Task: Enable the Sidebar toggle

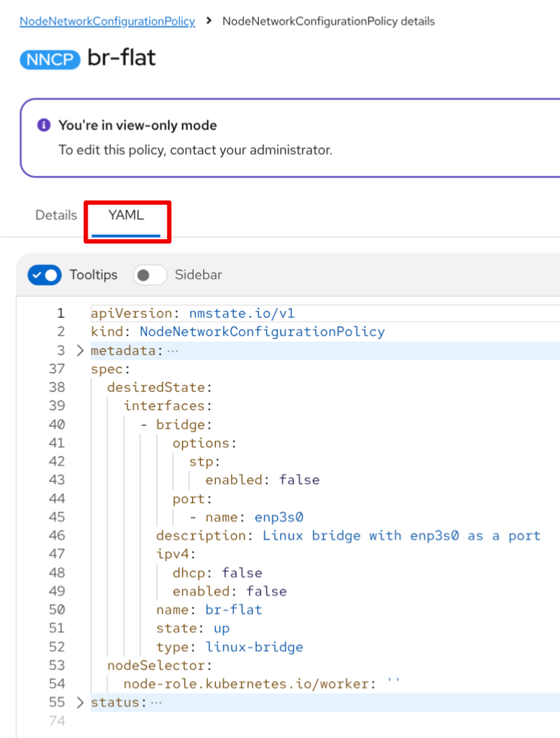Action: [150, 275]
